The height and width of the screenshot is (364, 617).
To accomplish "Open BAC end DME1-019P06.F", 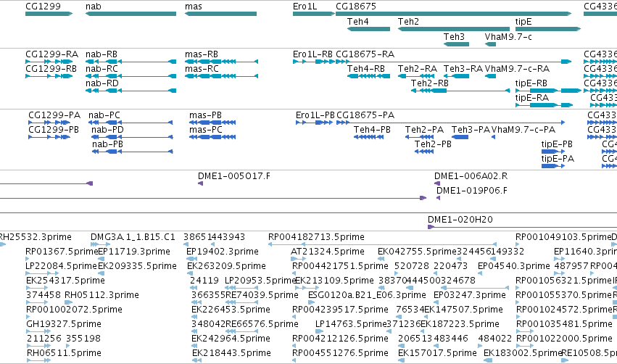I will 472,191.
